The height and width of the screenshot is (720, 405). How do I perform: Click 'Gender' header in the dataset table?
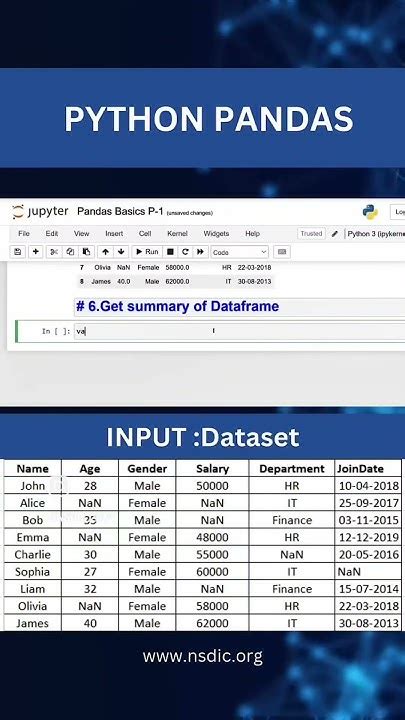[x=147, y=469]
